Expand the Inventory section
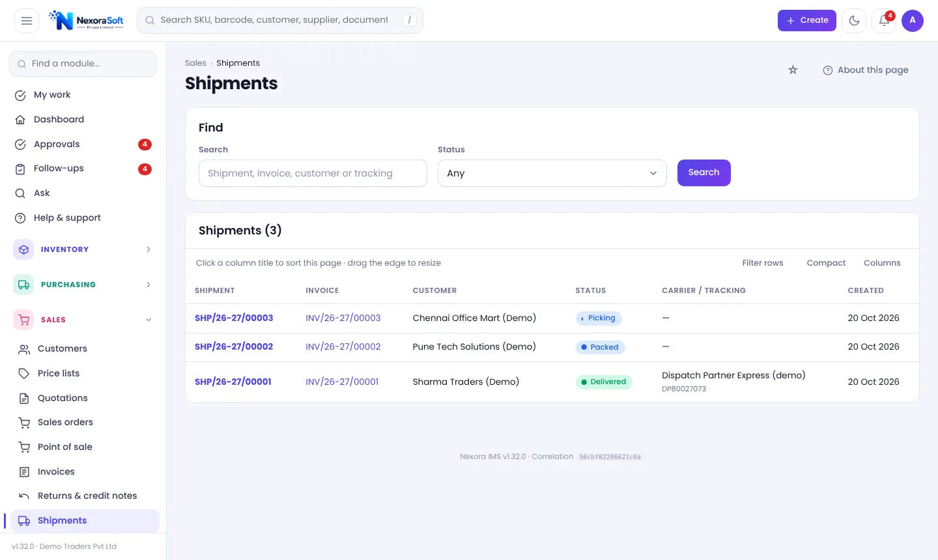 click(83, 249)
